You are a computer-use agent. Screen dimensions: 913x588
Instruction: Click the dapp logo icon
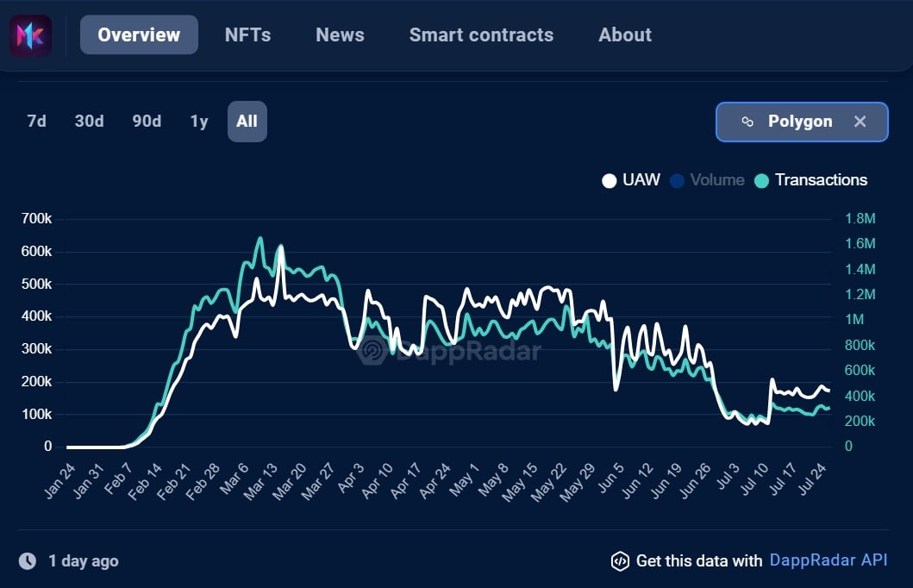coord(31,35)
